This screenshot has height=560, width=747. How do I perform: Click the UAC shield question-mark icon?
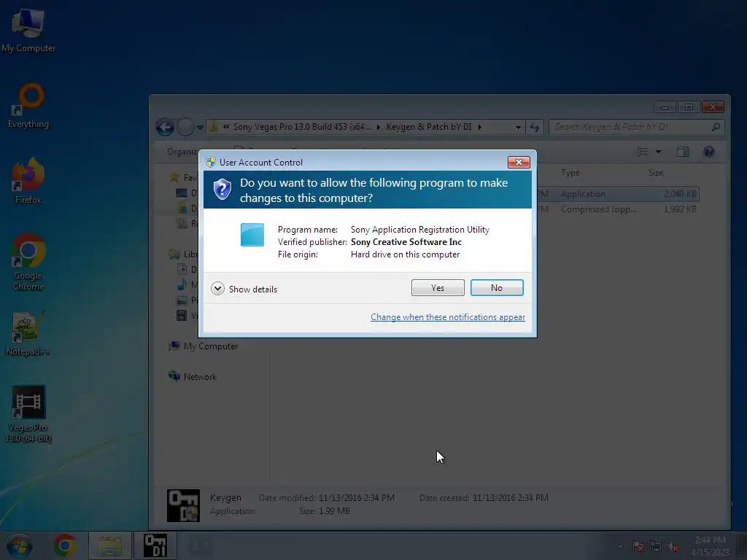[x=222, y=189]
